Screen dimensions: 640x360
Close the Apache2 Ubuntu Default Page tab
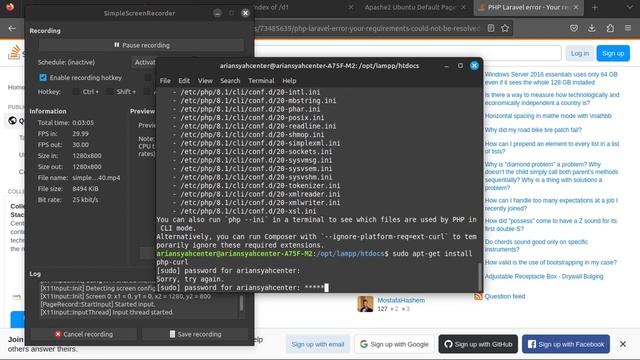463,7
